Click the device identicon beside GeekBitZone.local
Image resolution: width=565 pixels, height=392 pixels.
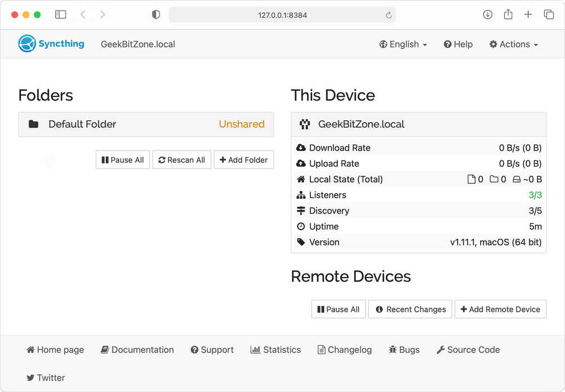pos(305,124)
